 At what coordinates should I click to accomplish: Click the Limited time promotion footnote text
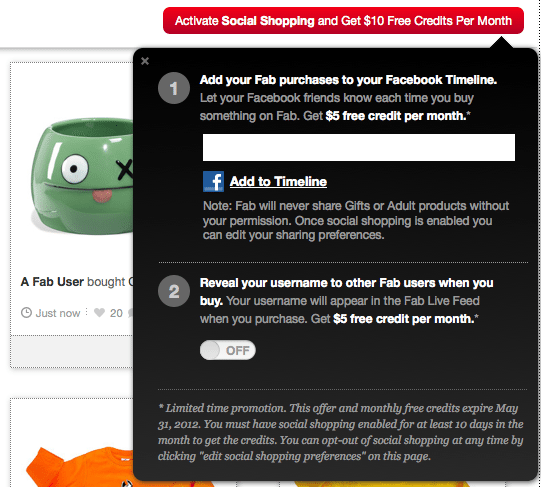(x=341, y=432)
